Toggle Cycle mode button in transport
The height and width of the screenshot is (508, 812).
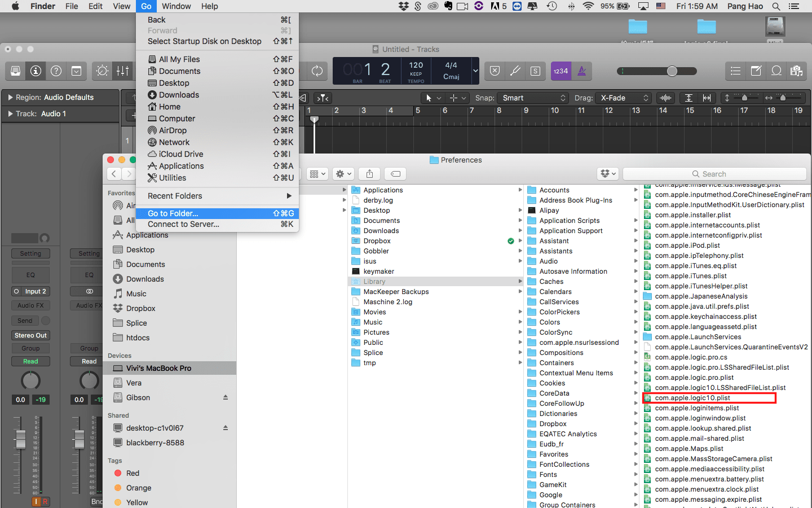tap(317, 71)
